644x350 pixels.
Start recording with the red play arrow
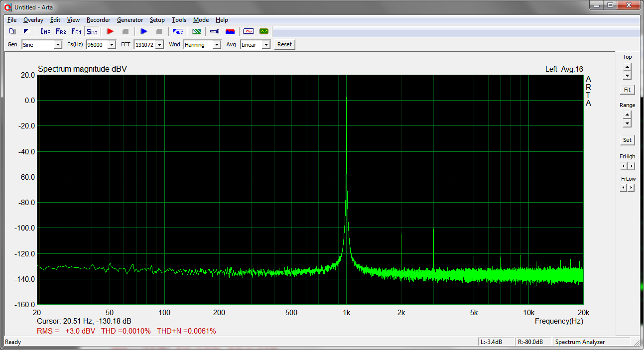(x=110, y=31)
